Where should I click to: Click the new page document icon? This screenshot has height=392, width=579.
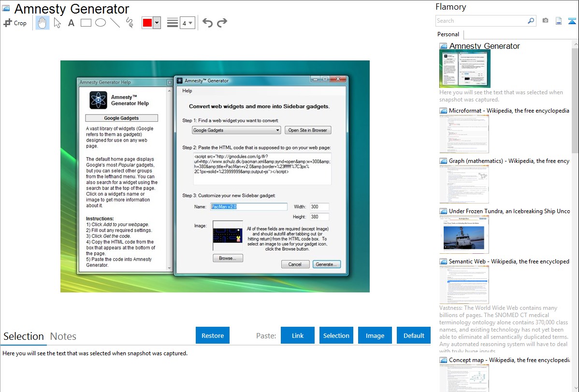[x=559, y=21]
